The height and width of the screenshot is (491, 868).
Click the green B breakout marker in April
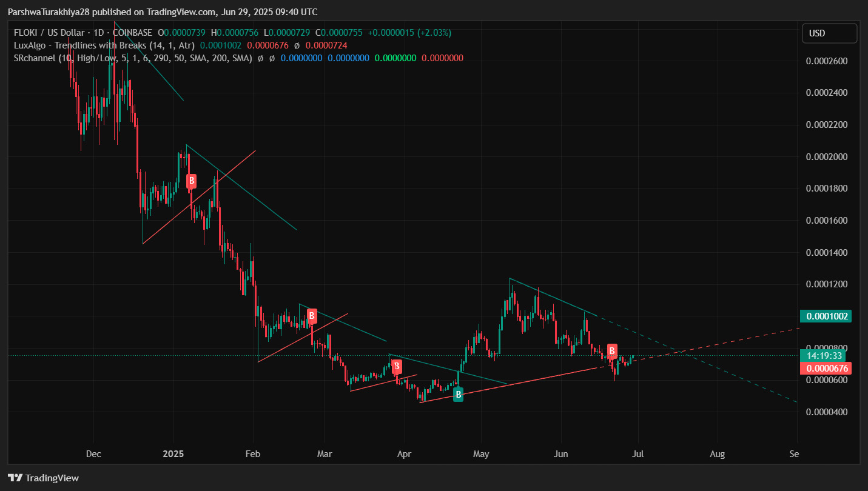point(459,394)
